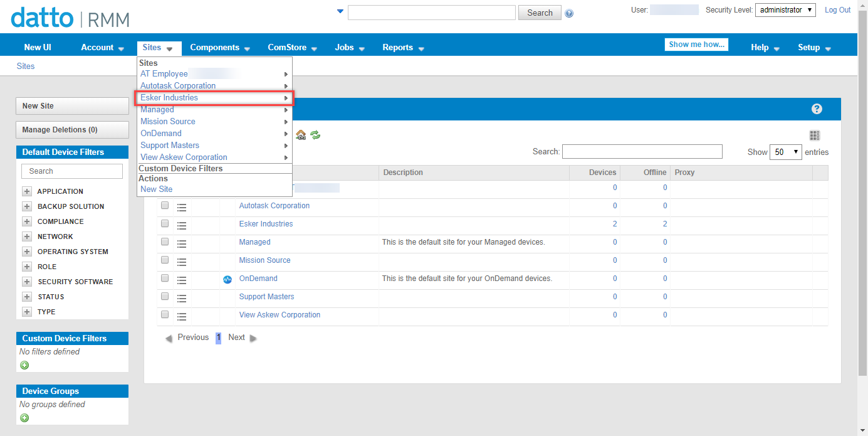Viewport: 868px width, 436px height.
Task: Click the green refresh arrows icon
Action: (315, 135)
